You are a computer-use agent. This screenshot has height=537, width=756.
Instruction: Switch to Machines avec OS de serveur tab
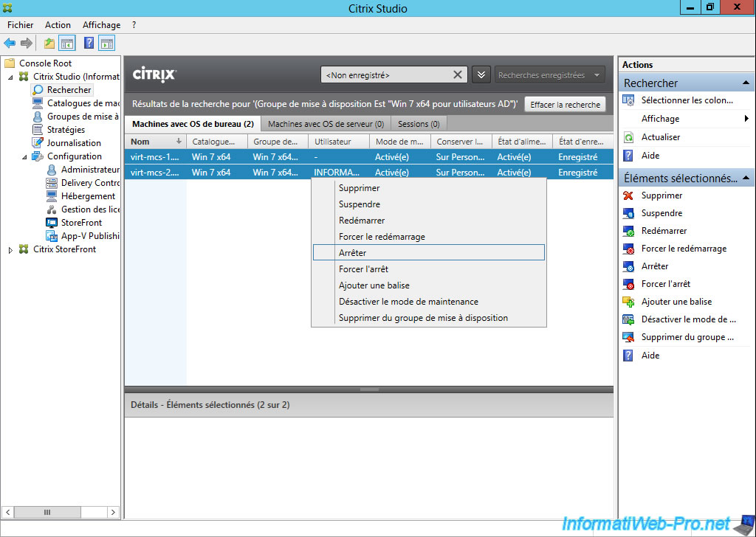326,124
